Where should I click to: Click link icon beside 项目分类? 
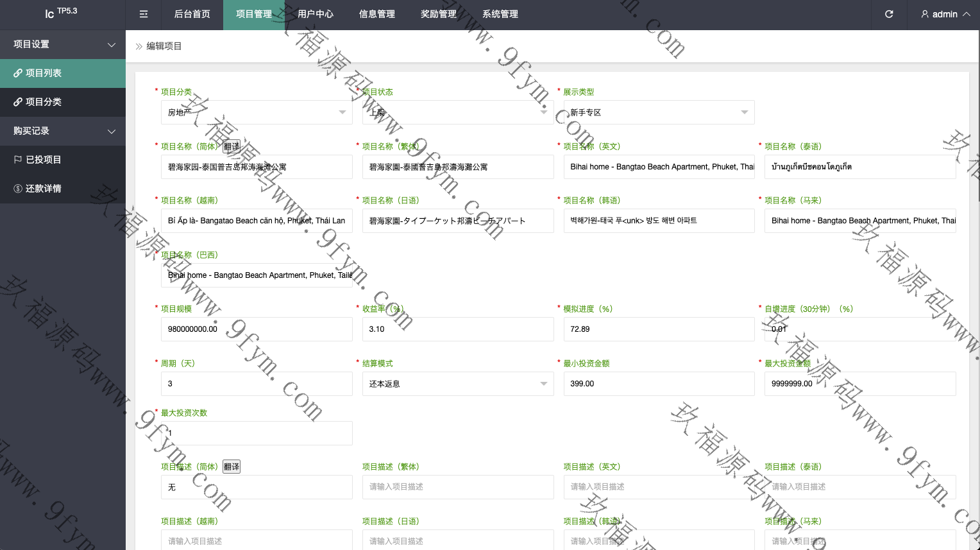[18, 102]
